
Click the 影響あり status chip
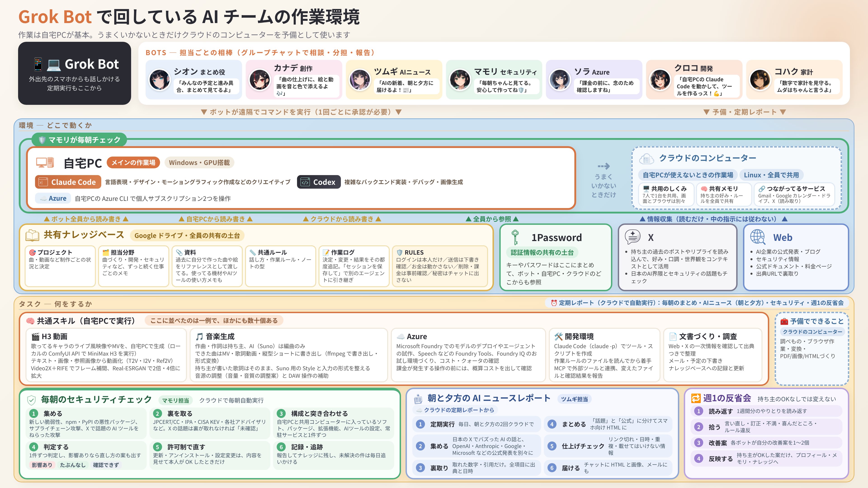pos(42,465)
